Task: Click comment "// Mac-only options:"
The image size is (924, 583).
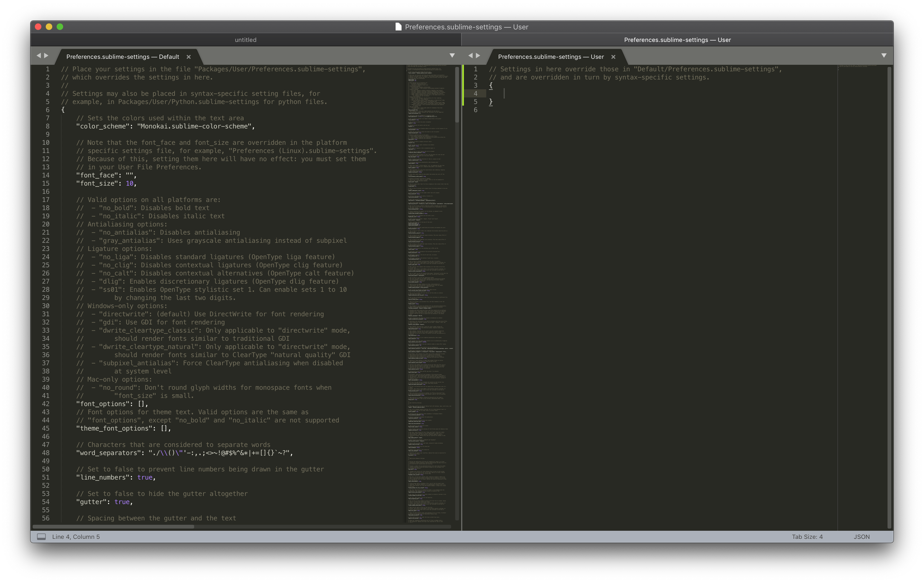Action: coord(114,379)
